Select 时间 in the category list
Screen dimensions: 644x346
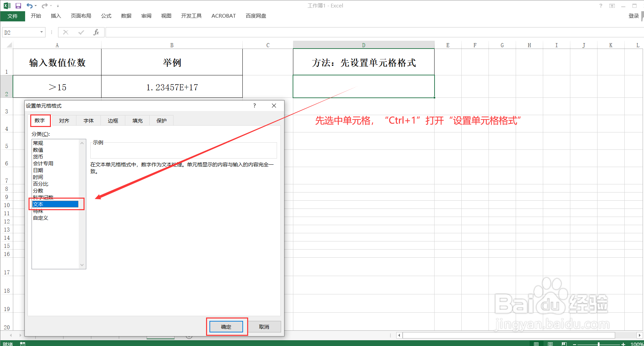click(x=55, y=177)
